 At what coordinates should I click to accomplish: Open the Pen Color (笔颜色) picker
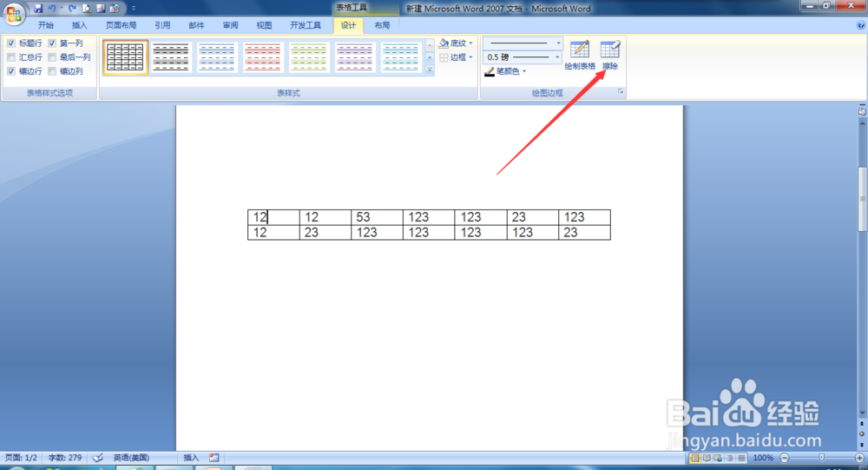[505, 71]
